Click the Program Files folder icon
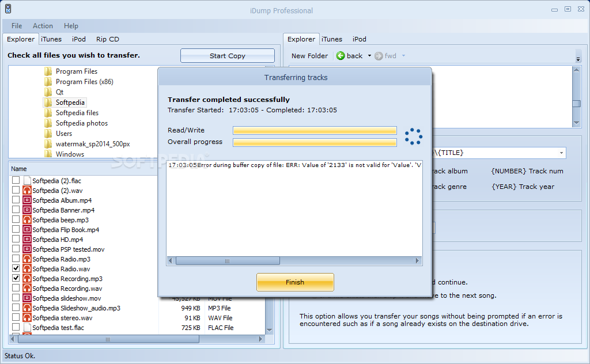590x364 pixels. [x=48, y=71]
